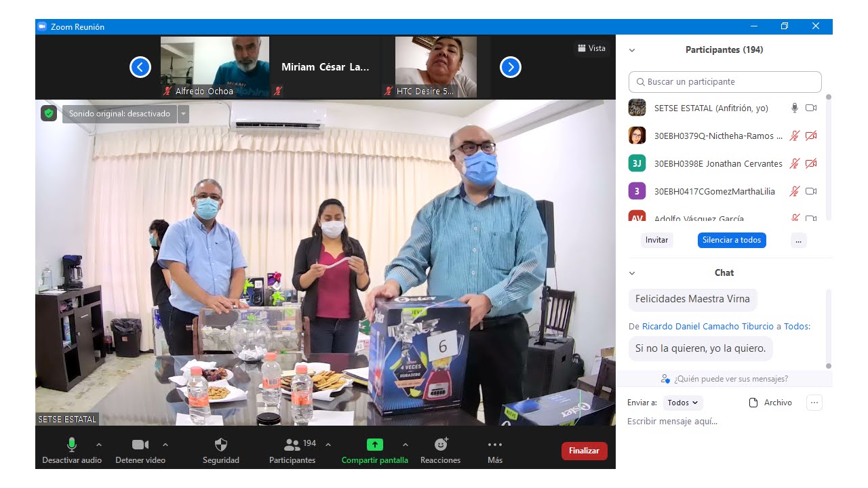Click the Invitar button
Image resolution: width=868 pixels, height=488 pixels.
(656, 240)
